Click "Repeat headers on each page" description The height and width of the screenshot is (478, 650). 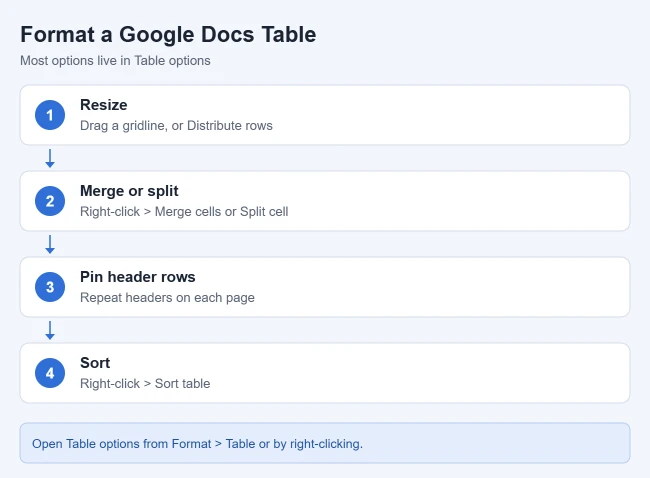pos(167,298)
